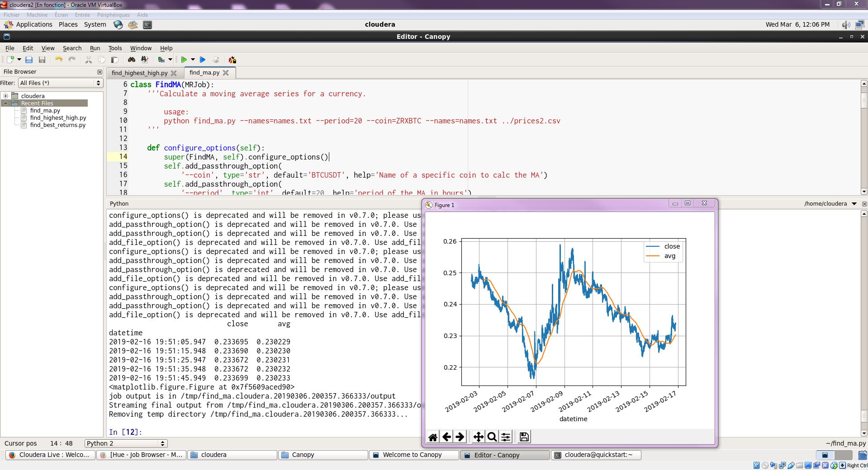
Task: Undo the last edit
Action: [x=58, y=60]
